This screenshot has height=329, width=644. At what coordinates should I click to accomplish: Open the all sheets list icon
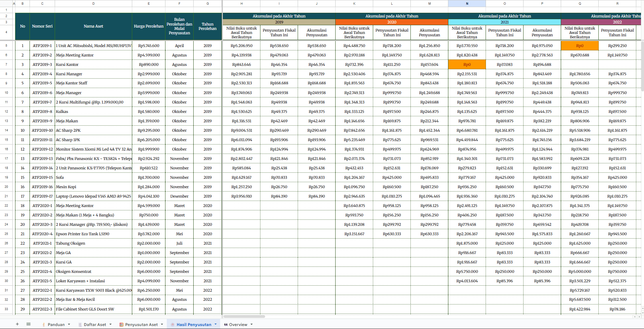(x=29, y=324)
